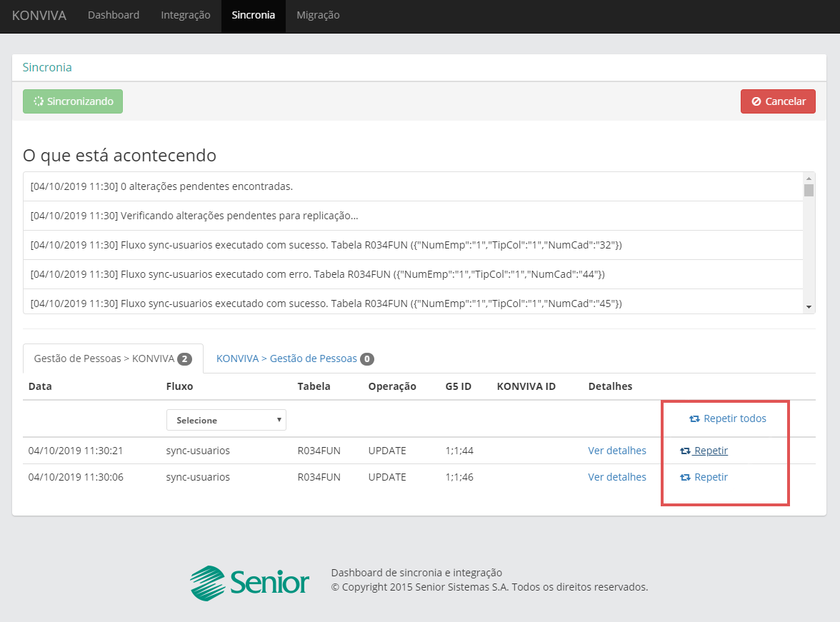This screenshot has width=840, height=622.
Task: Click the Sincronia panel heading
Action: coord(47,68)
